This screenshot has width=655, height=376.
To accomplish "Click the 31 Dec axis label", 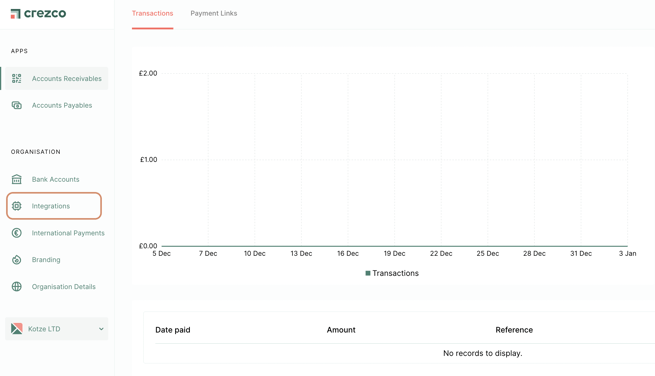I will tap(581, 254).
